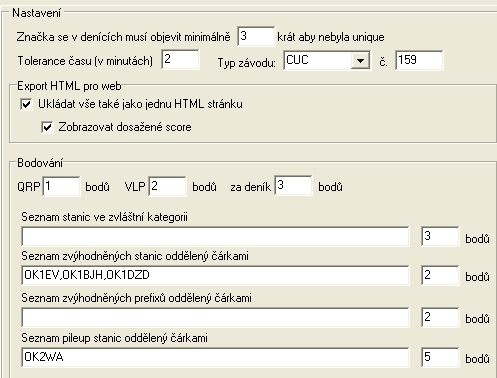The image size is (497, 378).
Task: Focus the special category stations list field
Action: 215,237
